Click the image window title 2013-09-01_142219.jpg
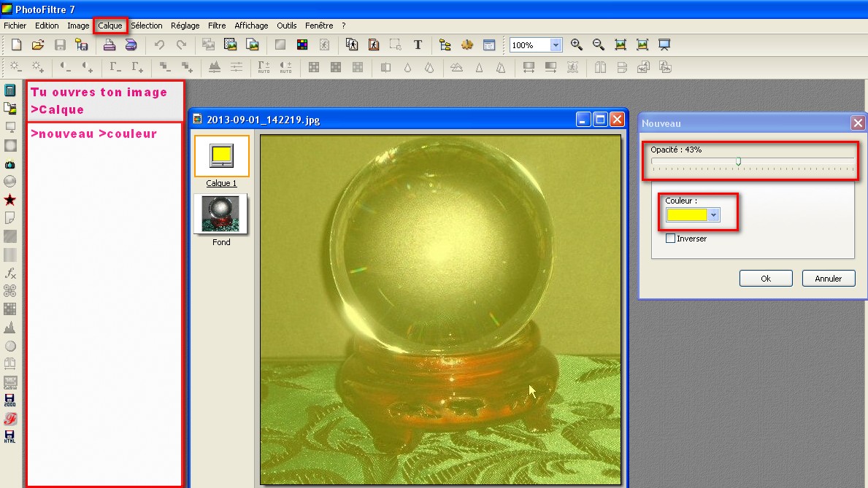The image size is (868, 488). (263, 120)
